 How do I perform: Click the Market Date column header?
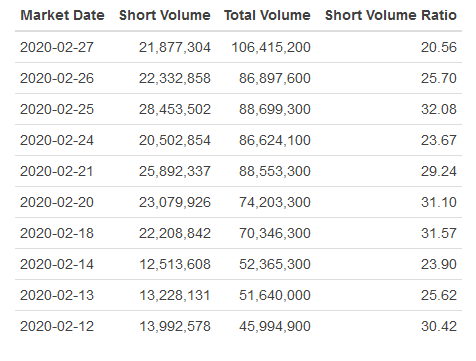62,15
